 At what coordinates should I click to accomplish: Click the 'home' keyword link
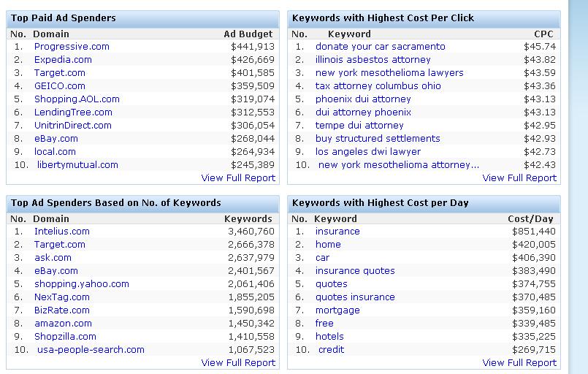[328, 245]
